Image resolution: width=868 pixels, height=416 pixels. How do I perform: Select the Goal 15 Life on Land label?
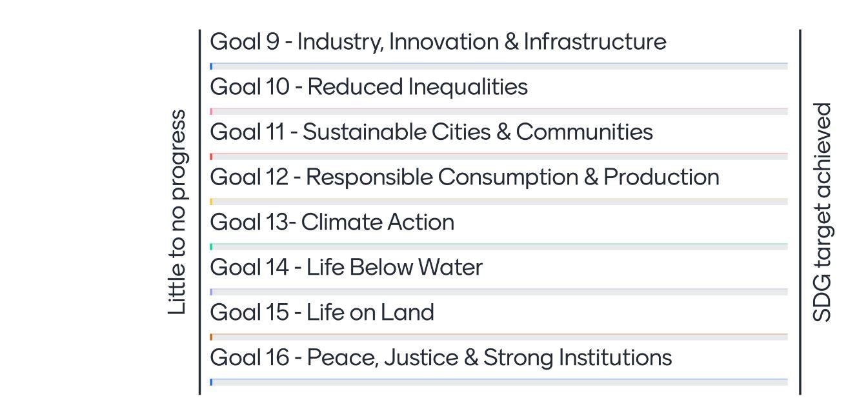(322, 313)
